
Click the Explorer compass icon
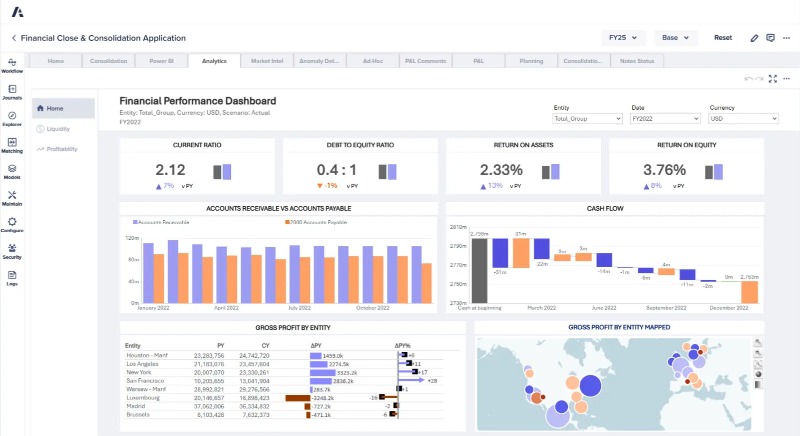coord(12,117)
